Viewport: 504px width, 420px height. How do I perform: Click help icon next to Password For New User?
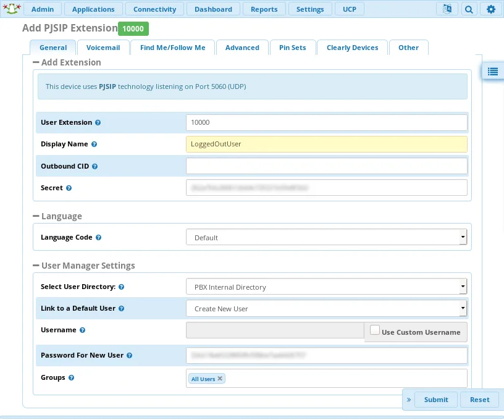(129, 355)
